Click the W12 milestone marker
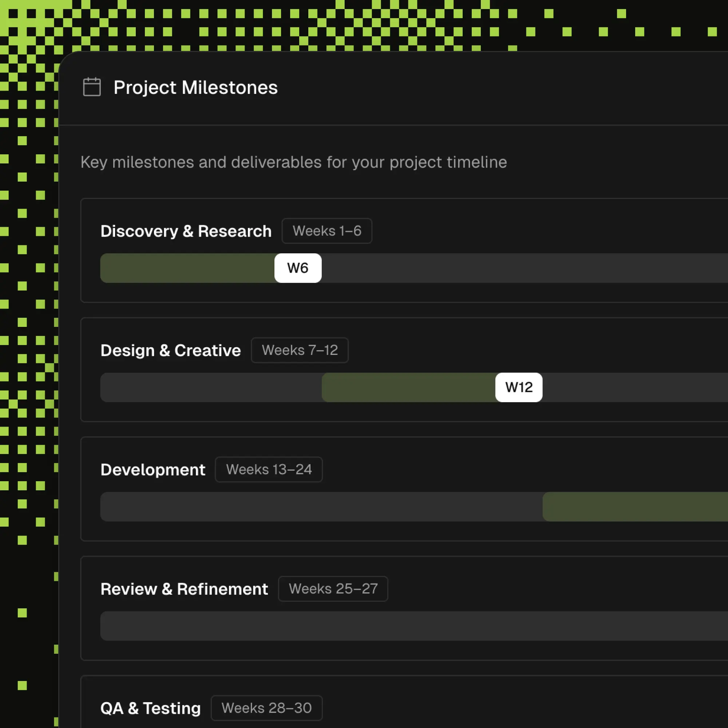The image size is (728, 728). 518,387
